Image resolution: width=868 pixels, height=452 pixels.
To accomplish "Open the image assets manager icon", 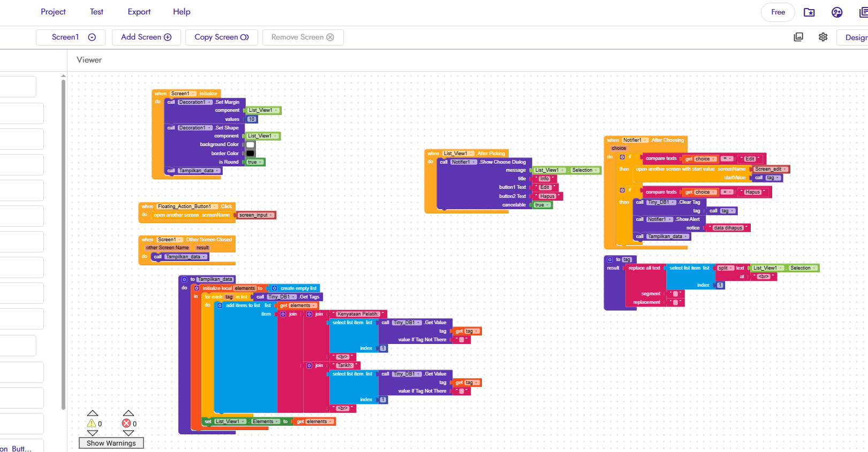I will (x=798, y=37).
